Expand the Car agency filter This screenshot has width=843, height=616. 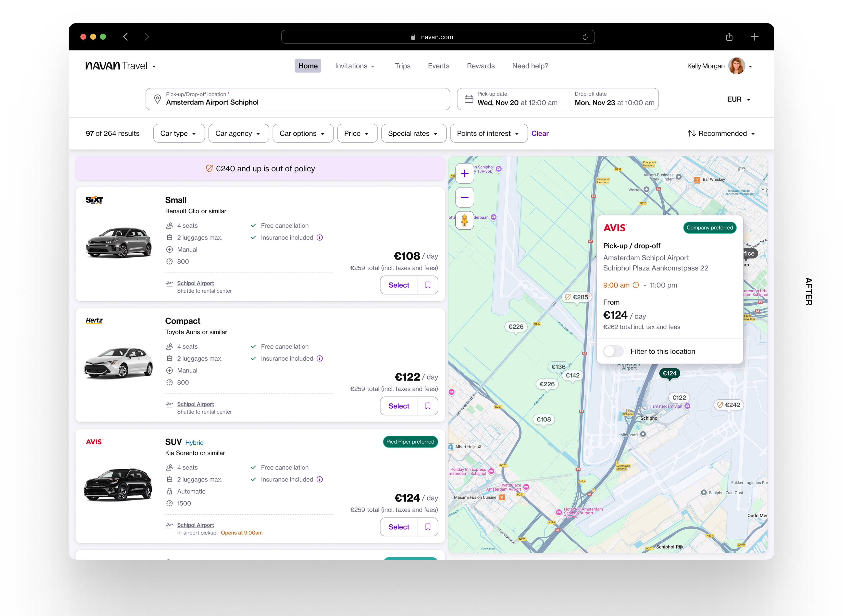[x=238, y=133]
